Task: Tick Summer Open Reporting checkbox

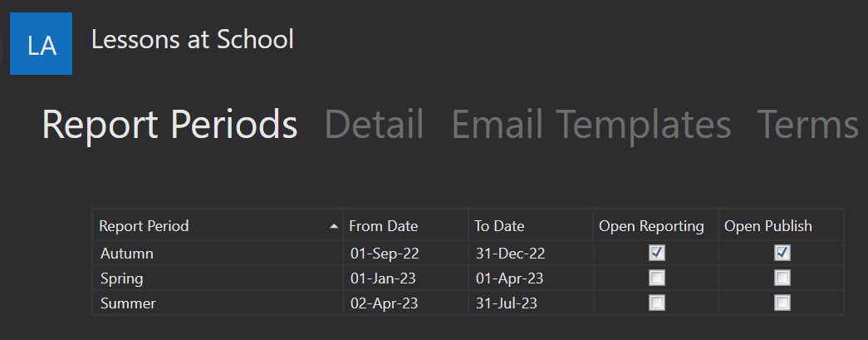Action: click(656, 303)
